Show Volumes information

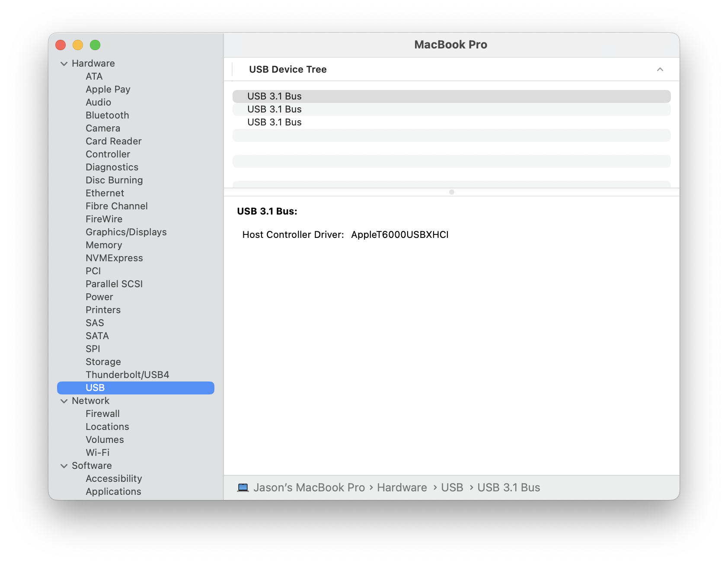coord(105,440)
